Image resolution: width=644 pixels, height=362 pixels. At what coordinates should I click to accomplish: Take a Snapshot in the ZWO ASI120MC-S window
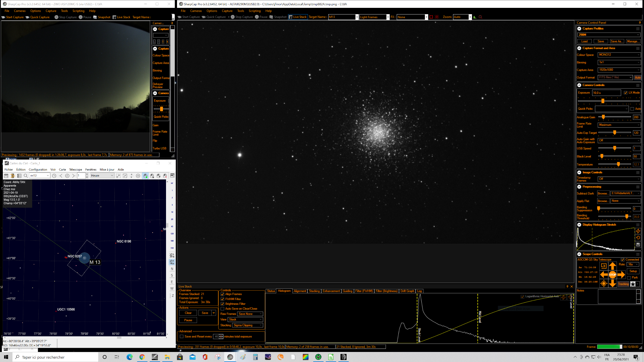(102, 17)
